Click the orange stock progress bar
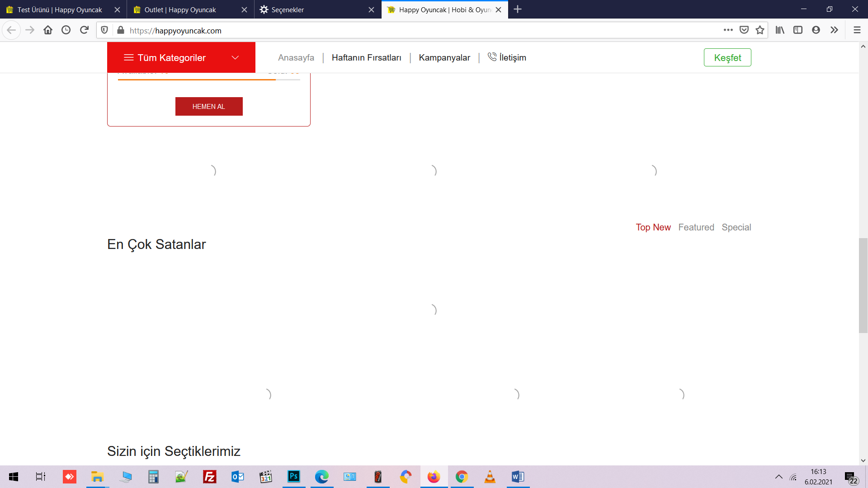The height and width of the screenshot is (488, 868). 209,80
